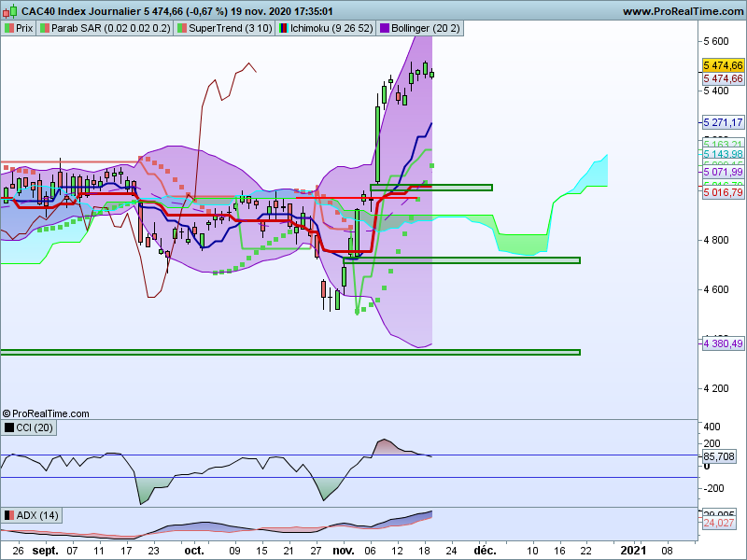Screen dimensions: 747x560
Task: Select the red 5 474,66 price label
Action: pos(723,78)
